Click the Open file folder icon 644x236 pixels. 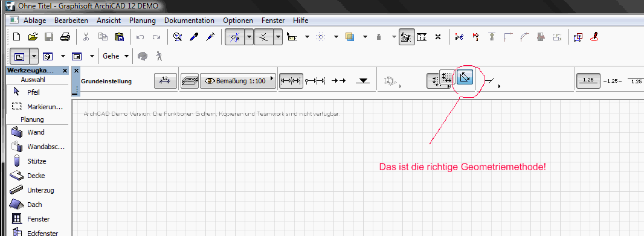pyautogui.click(x=33, y=37)
